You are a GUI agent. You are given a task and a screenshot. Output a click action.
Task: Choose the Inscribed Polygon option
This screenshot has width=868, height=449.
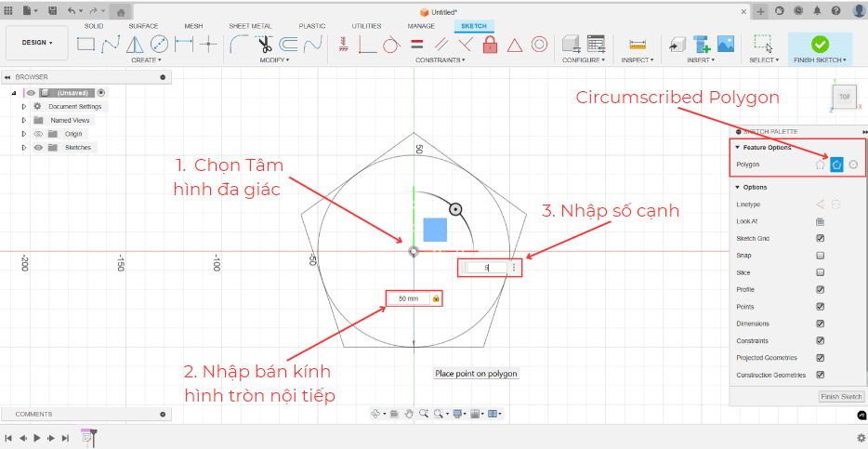[x=820, y=165]
